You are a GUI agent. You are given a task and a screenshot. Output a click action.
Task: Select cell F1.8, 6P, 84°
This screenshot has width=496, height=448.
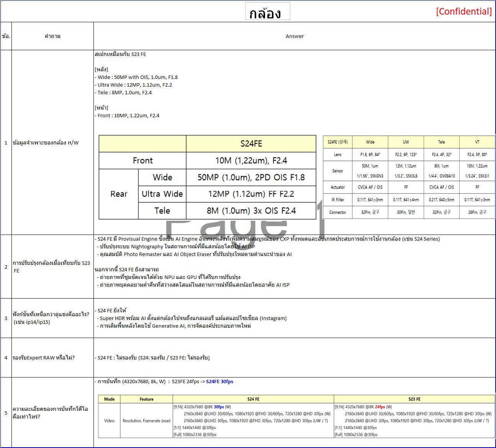[x=370, y=154]
